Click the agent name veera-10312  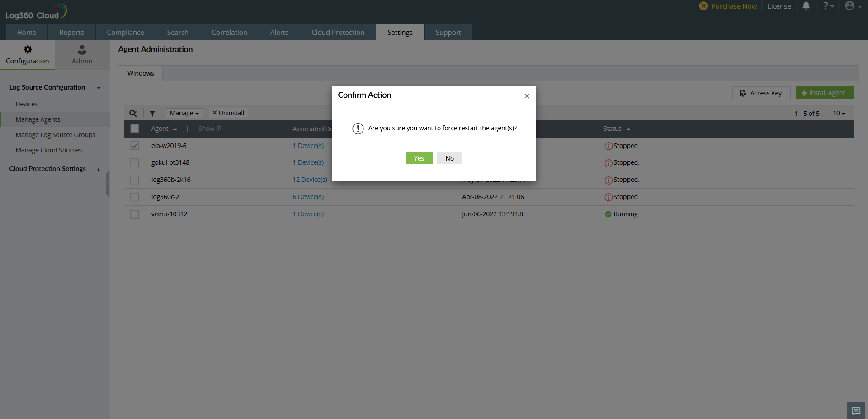(169, 214)
